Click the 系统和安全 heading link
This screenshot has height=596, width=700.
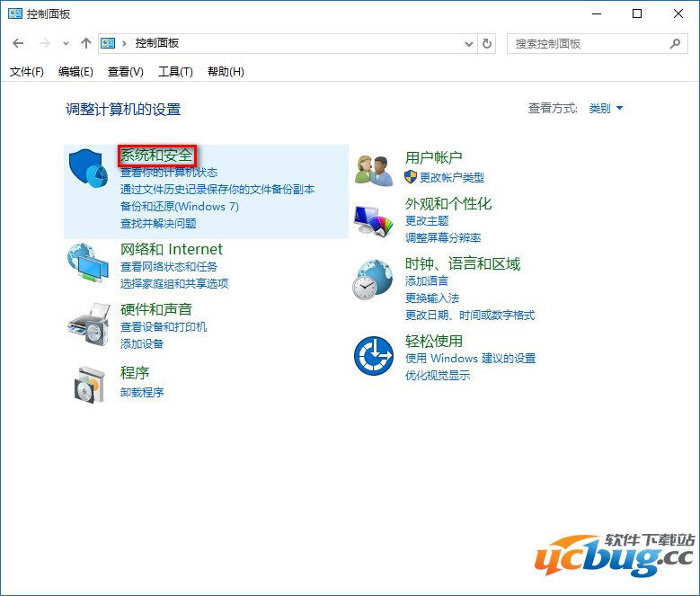pyautogui.click(x=156, y=156)
